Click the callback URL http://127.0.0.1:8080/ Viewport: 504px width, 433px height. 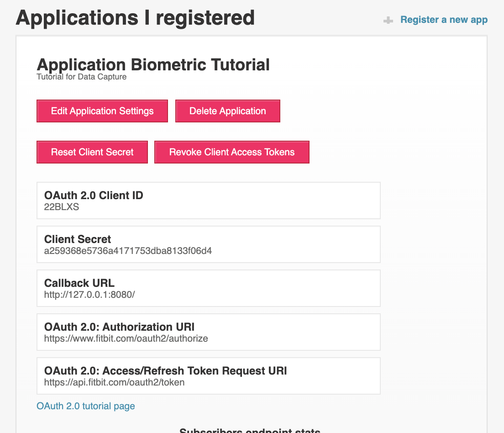pos(89,295)
